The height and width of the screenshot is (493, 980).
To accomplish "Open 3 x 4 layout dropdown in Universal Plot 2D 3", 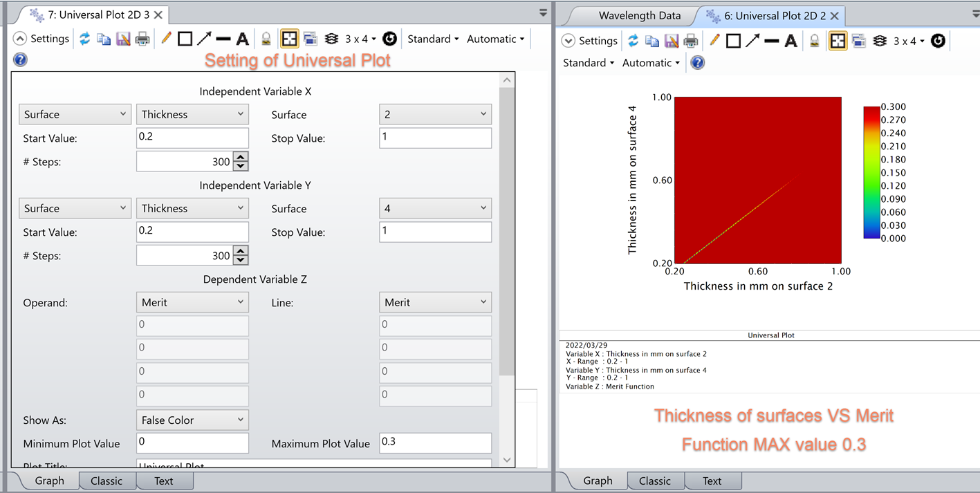I will click(x=360, y=39).
